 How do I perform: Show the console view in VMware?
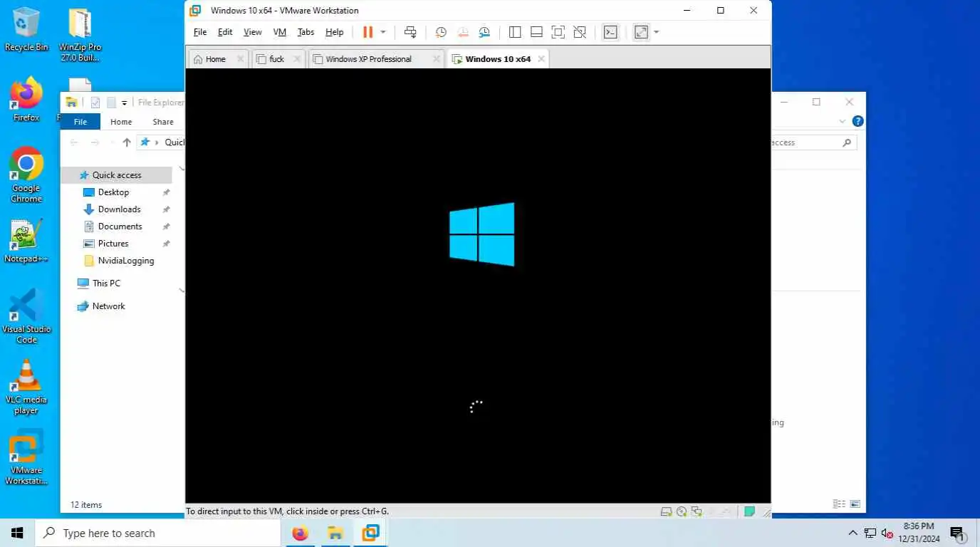(610, 32)
